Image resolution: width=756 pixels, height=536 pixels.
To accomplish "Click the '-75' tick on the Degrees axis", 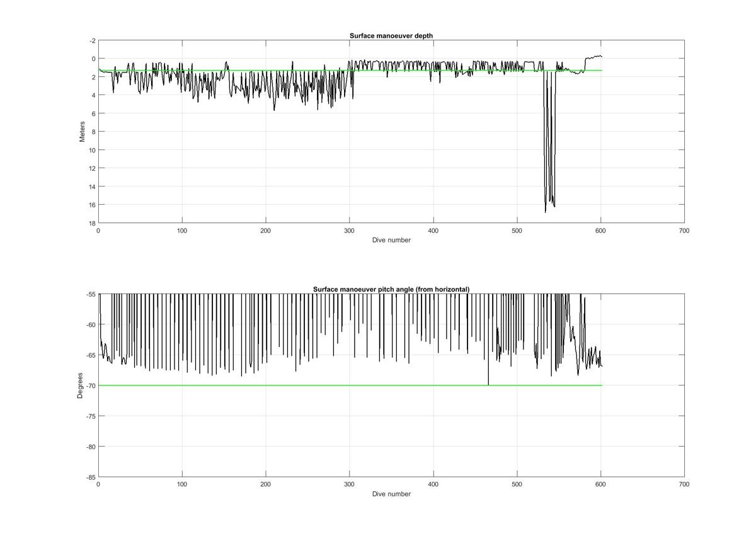I will pos(91,416).
